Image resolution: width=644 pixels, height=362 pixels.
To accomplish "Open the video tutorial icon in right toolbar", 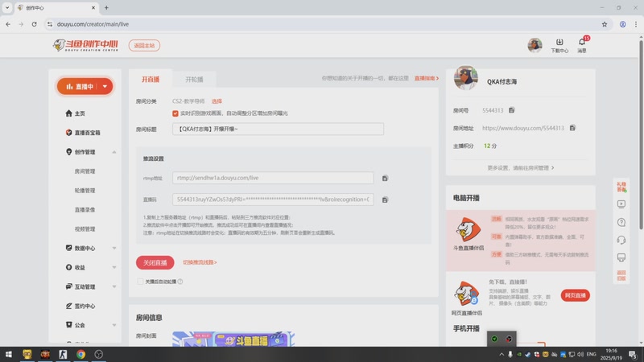I will coord(621,204).
